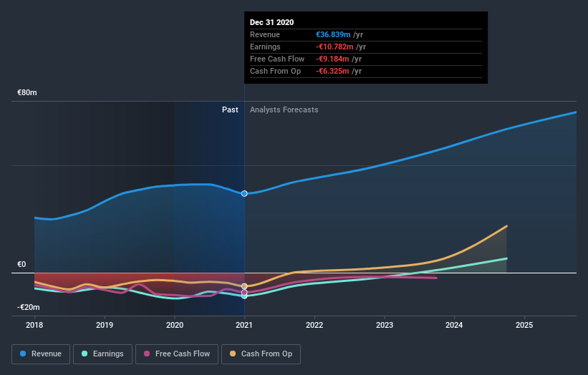The width and height of the screenshot is (588, 375).
Task: Click the 2020 x-axis label
Action: point(175,325)
